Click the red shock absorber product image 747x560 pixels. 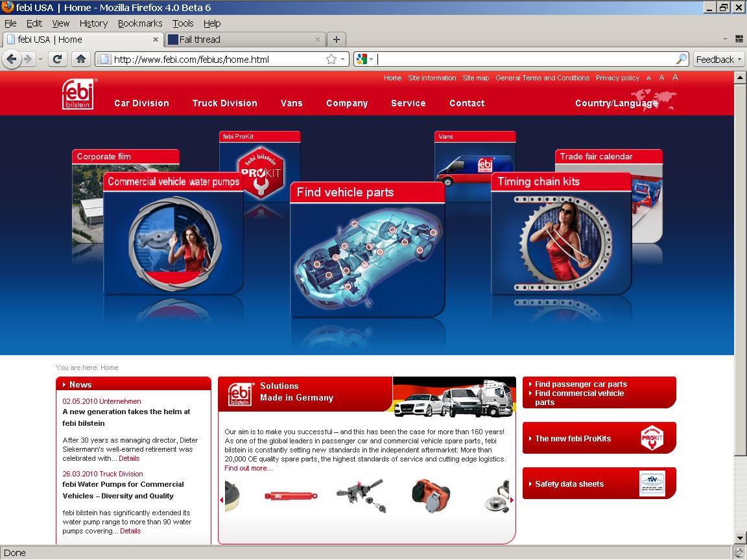coord(290,496)
